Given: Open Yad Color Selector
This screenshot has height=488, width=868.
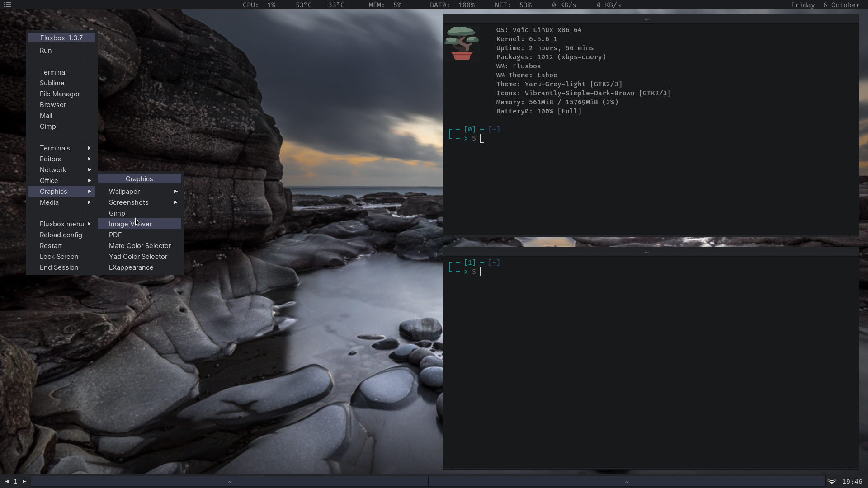Looking at the screenshot, I should [x=139, y=257].
